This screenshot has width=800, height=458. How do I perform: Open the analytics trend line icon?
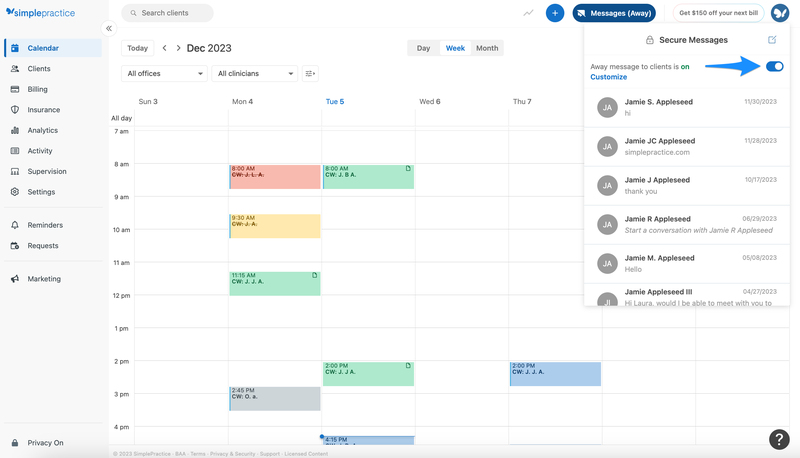click(528, 13)
